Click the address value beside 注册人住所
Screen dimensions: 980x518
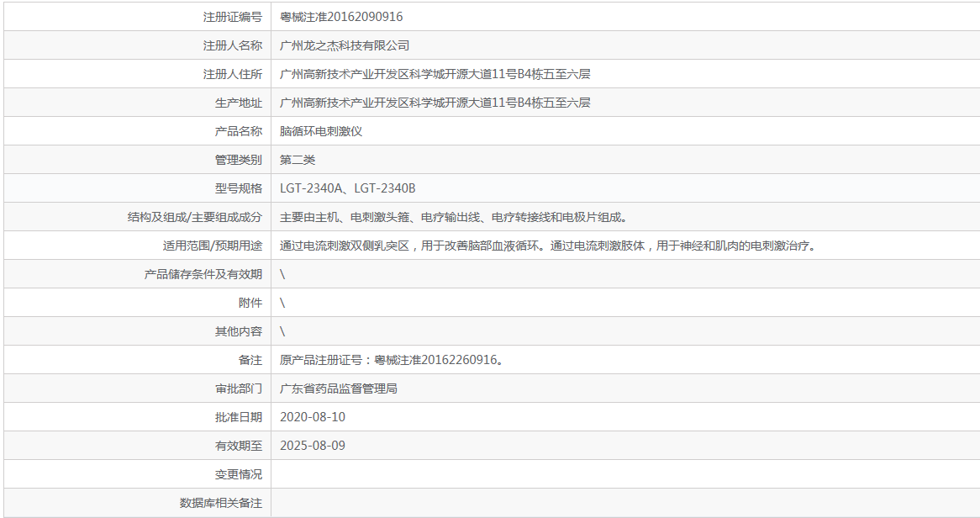pos(435,75)
